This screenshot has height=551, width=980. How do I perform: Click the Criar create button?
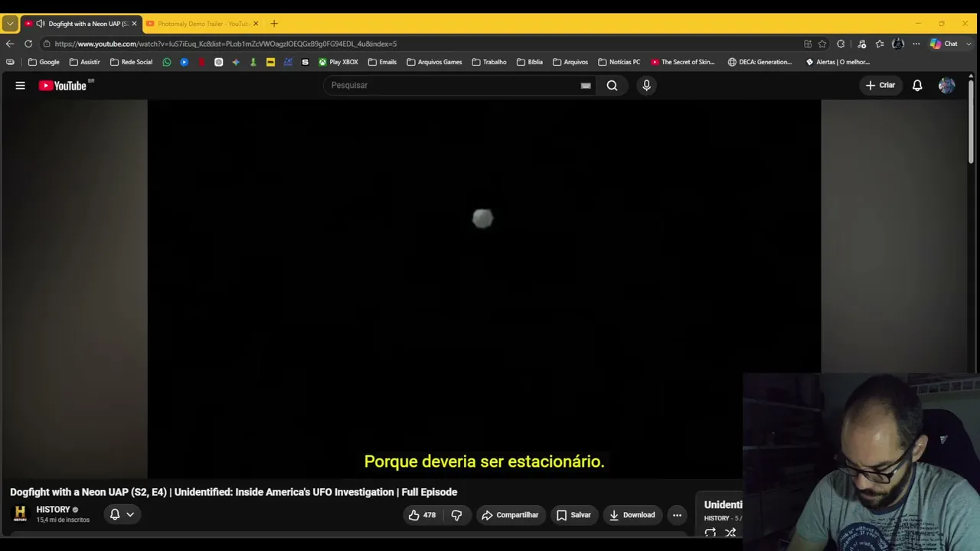tap(880, 86)
